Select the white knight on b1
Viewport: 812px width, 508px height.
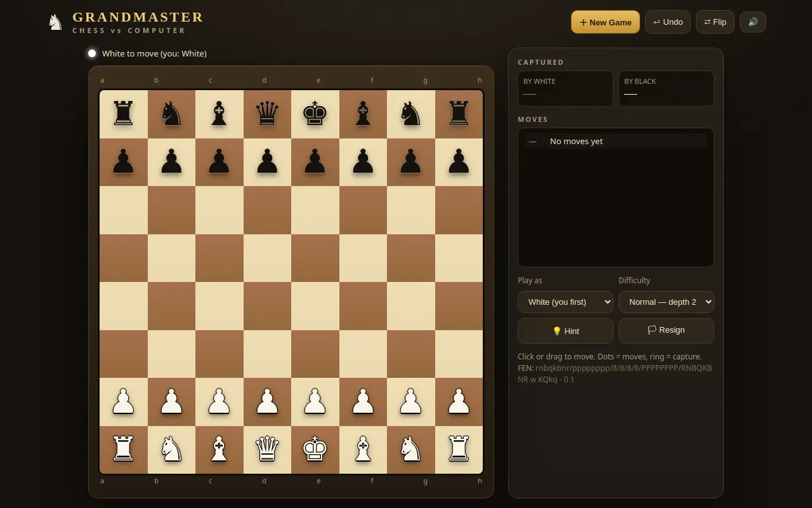point(171,450)
